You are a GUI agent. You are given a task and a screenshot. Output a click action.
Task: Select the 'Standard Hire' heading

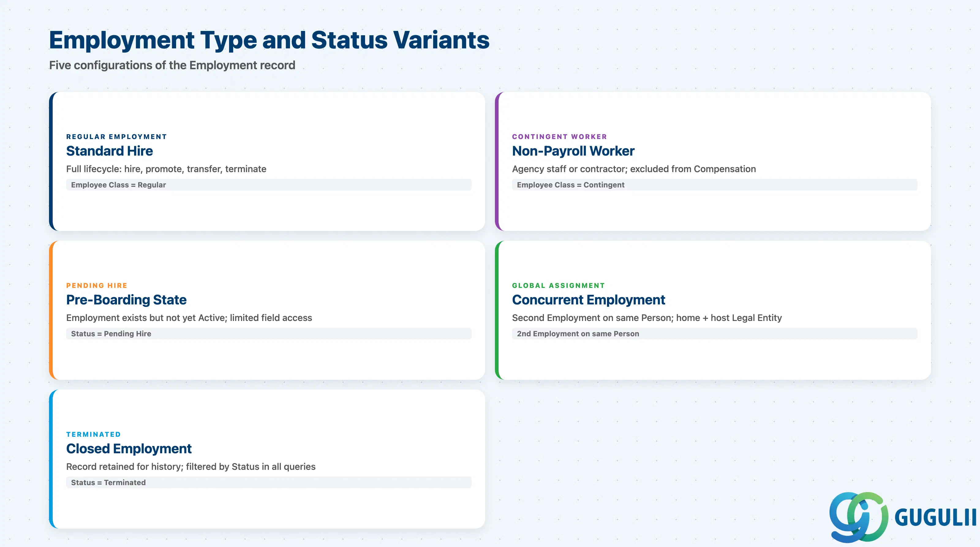(x=110, y=151)
